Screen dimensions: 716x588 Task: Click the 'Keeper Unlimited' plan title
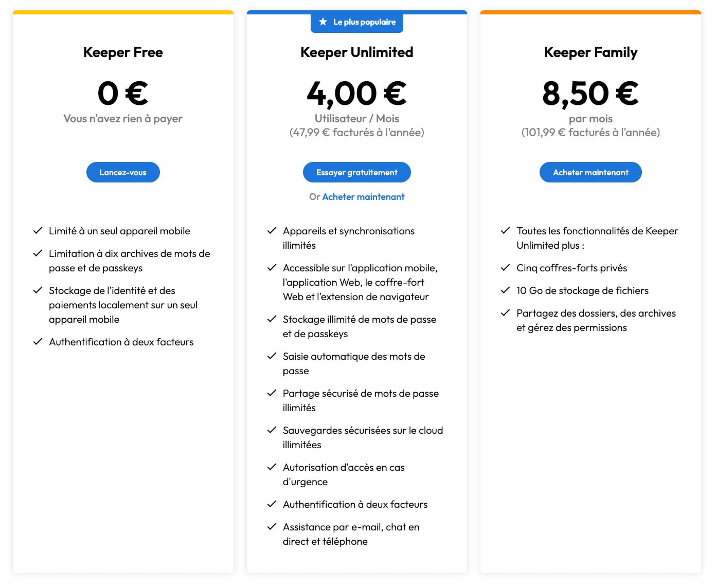point(356,52)
